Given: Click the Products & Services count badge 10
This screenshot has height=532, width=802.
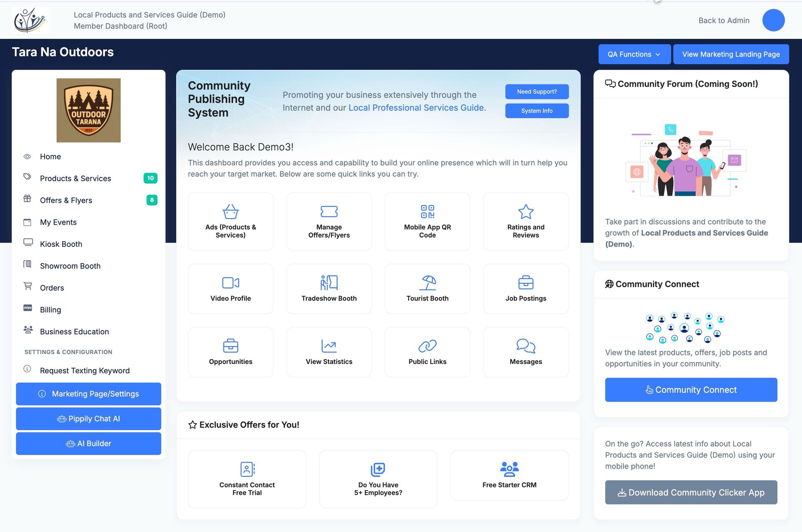Looking at the screenshot, I should tap(150, 178).
